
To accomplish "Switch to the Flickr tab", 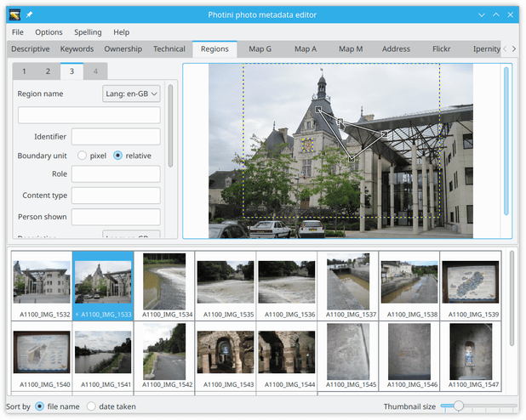I will pos(441,49).
